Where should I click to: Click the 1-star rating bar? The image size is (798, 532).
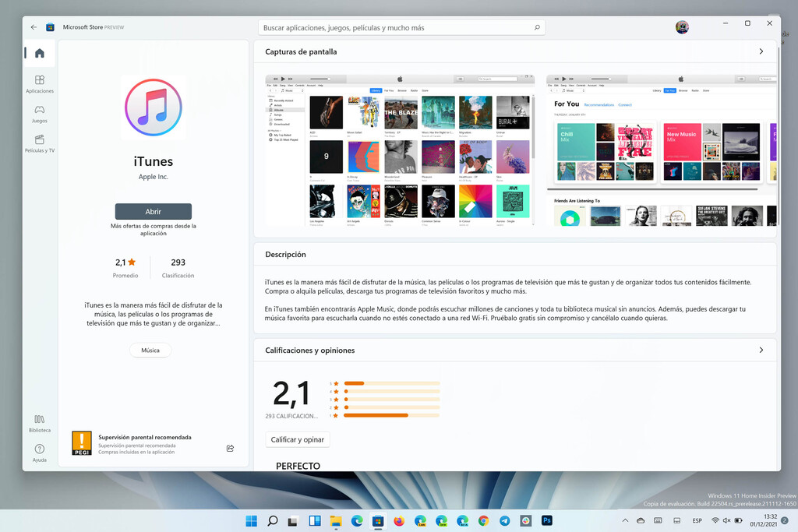(392, 415)
